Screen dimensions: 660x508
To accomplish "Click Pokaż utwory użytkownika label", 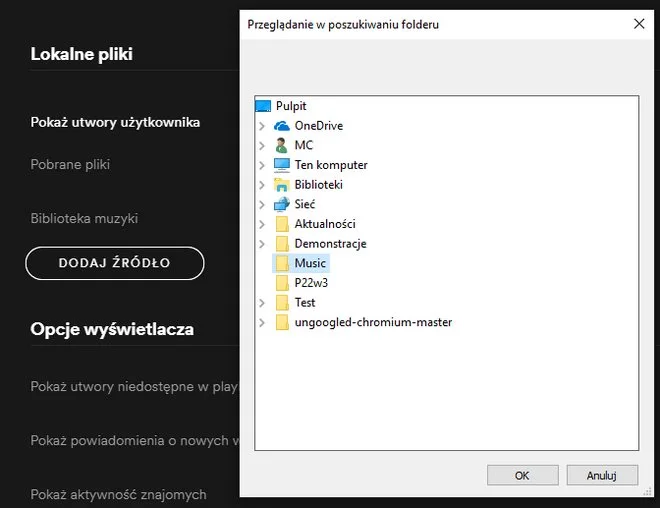I will (x=115, y=122).
